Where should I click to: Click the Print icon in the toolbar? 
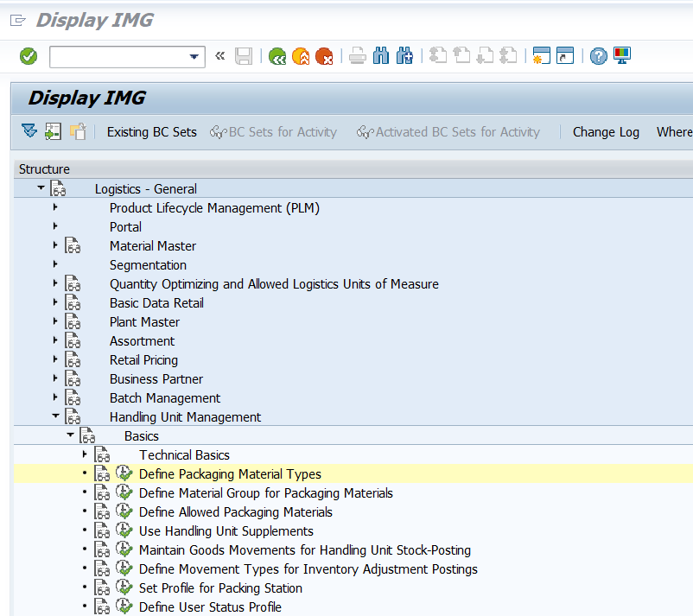[x=358, y=56]
